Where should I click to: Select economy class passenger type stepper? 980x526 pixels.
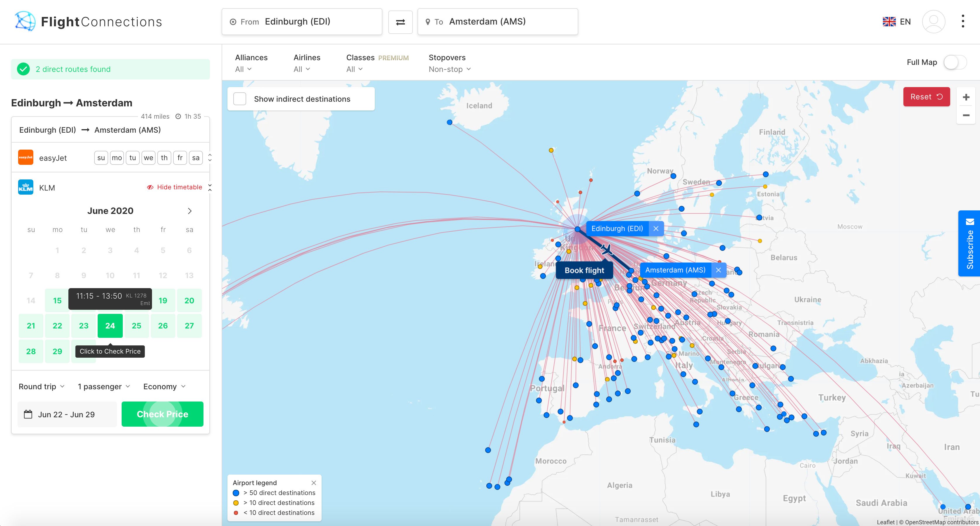tap(164, 387)
